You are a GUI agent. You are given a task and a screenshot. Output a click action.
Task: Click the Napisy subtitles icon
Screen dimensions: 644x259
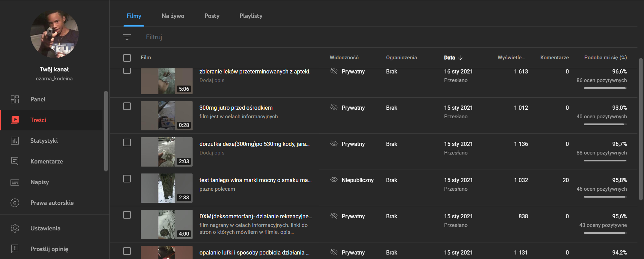(x=15, y=182)
